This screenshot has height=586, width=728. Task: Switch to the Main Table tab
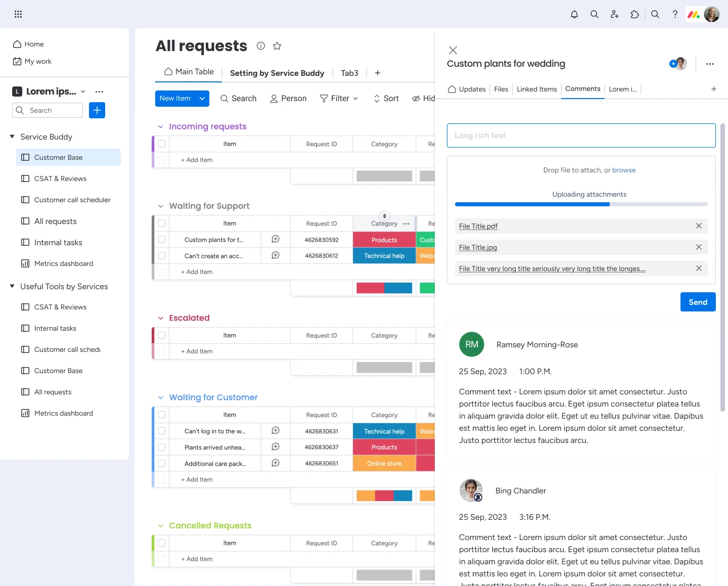tap(189, 72)
